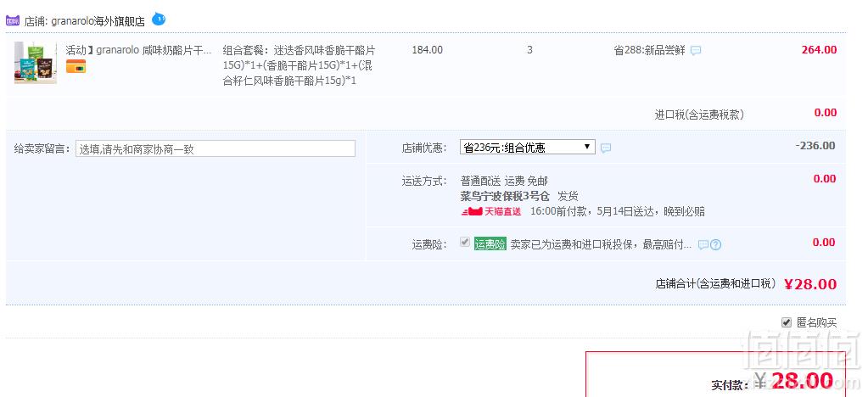The height and width of the screenshot is (397, 868).
Task: Click the 卖家已为运费和进口税投保 insurance description
Action: 601,245
